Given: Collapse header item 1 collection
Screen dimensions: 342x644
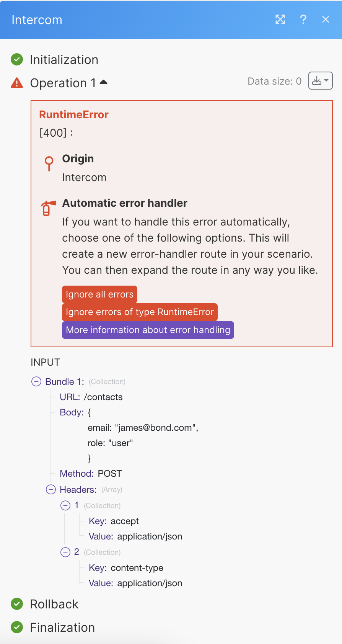Looking at the screenshot, I should tap(65, 505).
